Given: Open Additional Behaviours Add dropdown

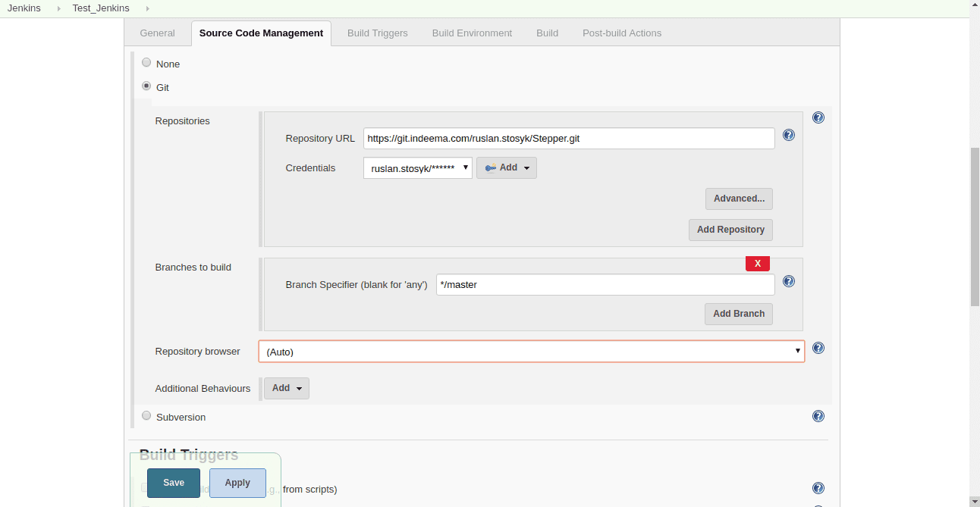Looking at the screenshot, I should 286,388.
